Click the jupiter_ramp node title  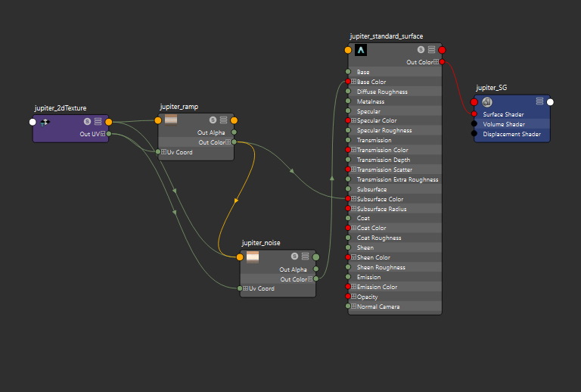click(179, 107)
